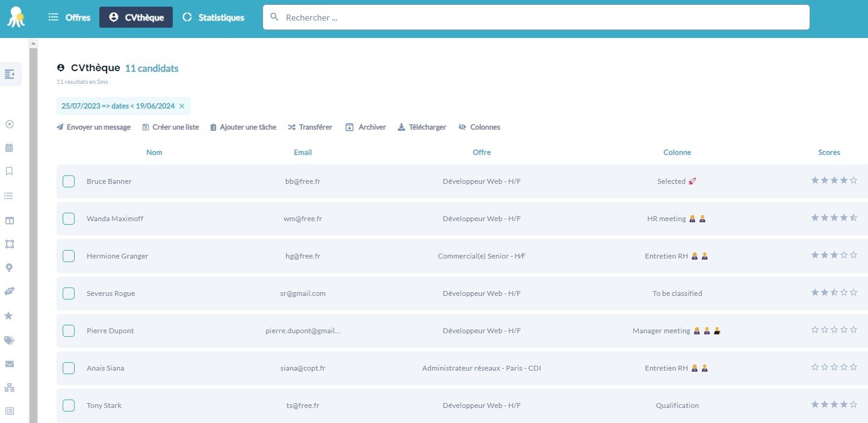Click Tony Stark's star rating
868x423 pixels.
(834, 404)
